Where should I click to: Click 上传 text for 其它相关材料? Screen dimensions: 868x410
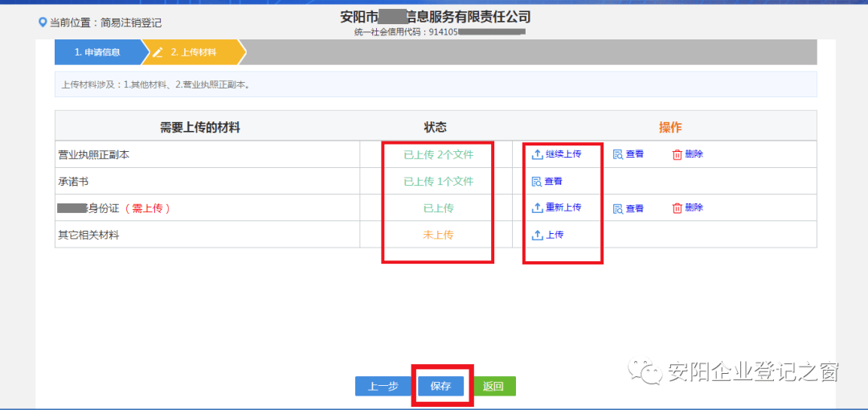pyautogui.click(x=555, y=235)
